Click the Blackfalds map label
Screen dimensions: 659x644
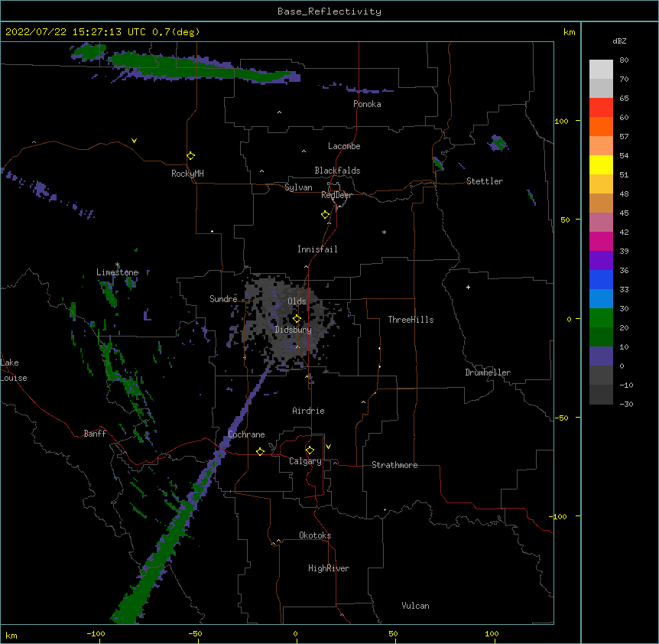337,171
